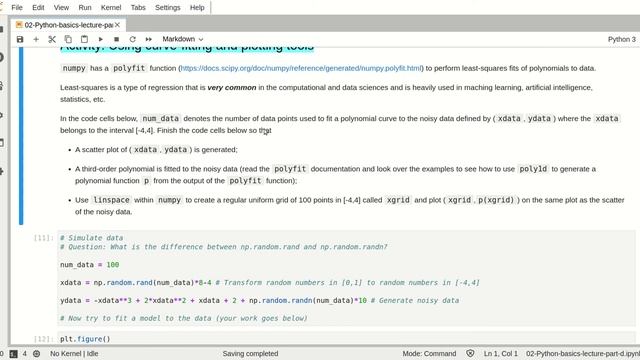The height and width of the screenshot is (360, 640).
Task: Click 'Ln 1, Col 1' cursor position
Action: pos(500,353)
